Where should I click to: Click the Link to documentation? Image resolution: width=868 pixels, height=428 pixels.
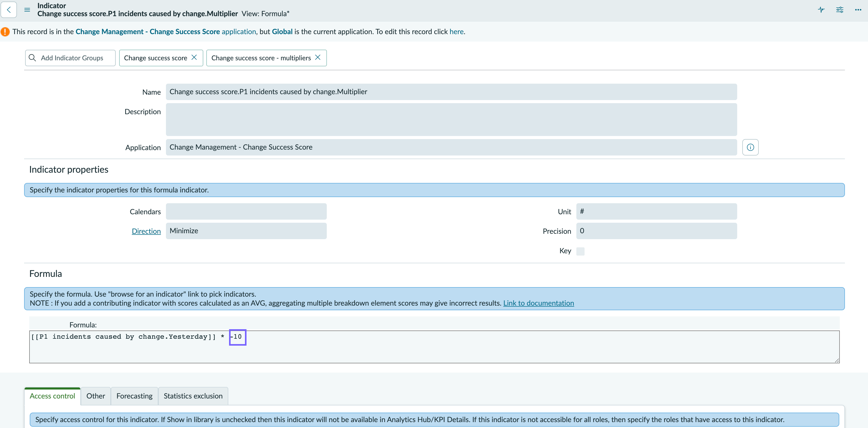(538, 303)
